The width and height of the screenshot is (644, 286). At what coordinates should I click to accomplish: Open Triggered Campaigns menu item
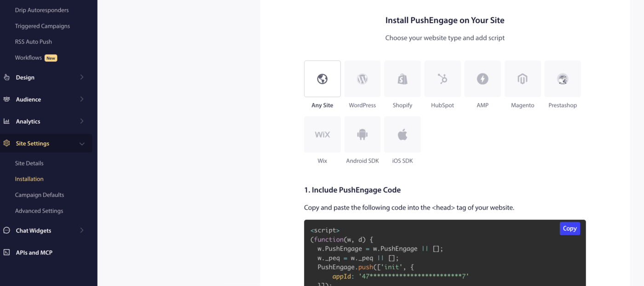(x=42, y=26)
